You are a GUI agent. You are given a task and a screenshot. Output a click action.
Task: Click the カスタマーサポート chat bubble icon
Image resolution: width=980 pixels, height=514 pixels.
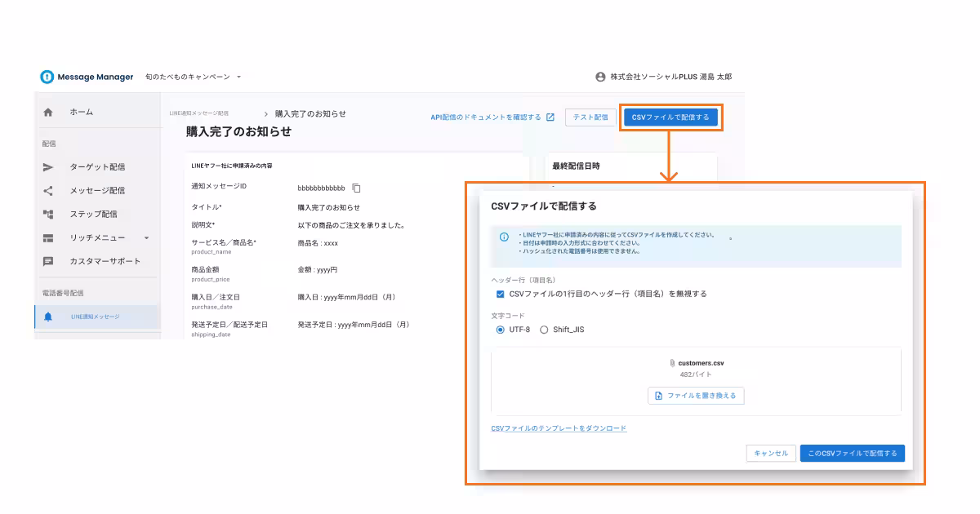(x=48, y=260)
